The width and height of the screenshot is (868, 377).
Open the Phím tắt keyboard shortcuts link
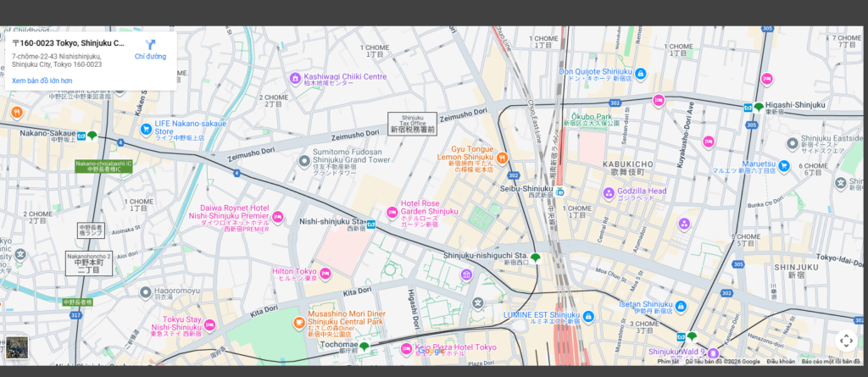pyautogui.click(x=670, y=362)
